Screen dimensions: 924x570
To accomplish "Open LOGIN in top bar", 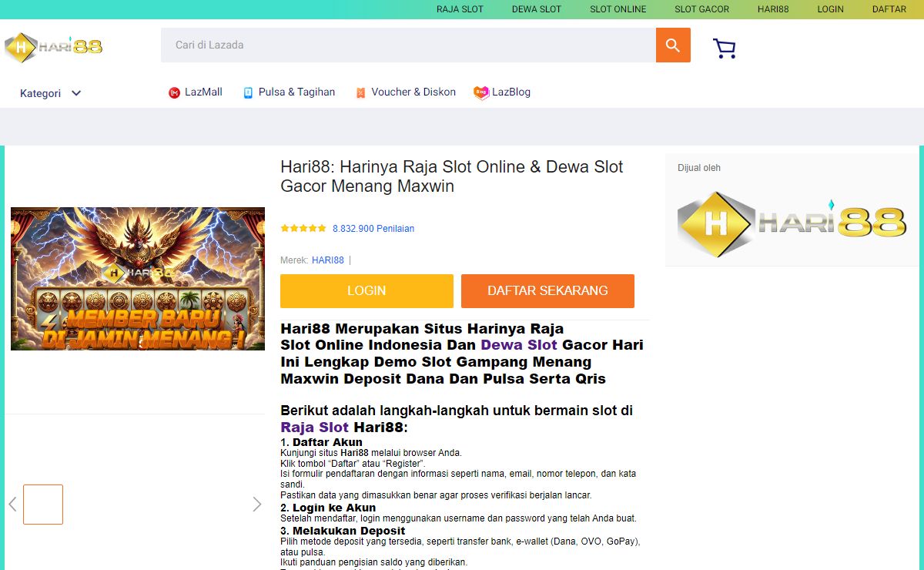I will point(831,9).
